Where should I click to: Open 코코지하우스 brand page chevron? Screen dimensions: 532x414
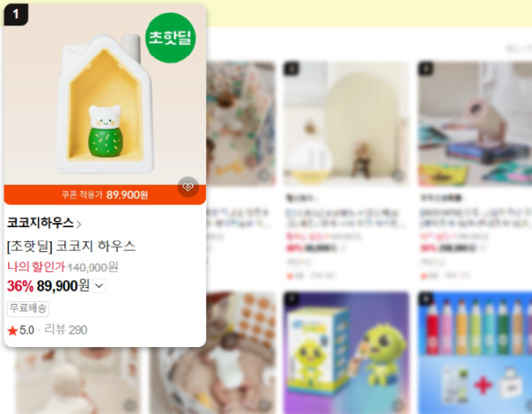coord(78,225)
